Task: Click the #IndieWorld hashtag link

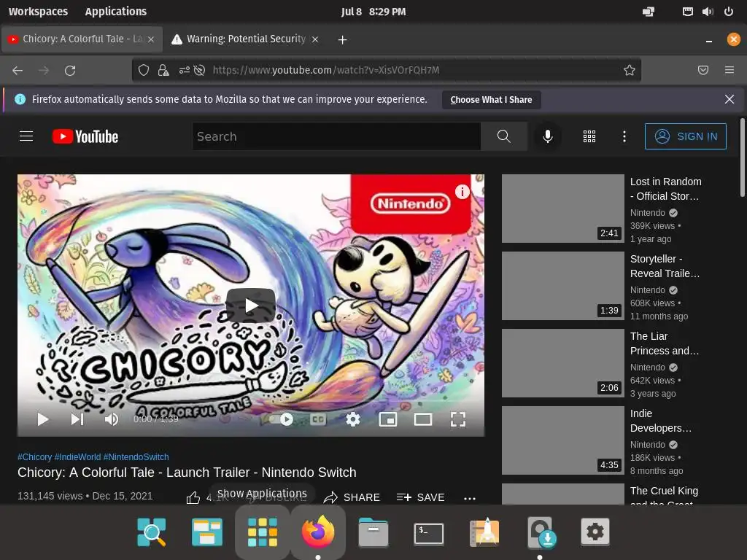Action: coord(77,457)
